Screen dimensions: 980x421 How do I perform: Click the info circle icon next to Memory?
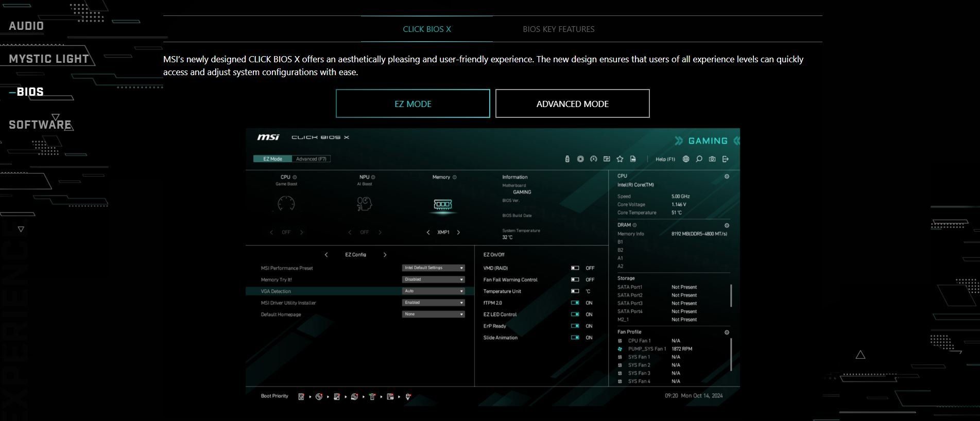454,177
